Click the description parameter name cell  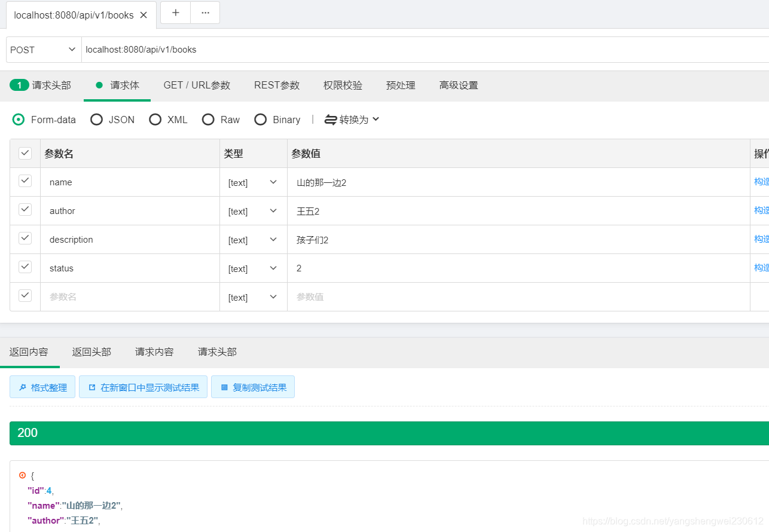click(x=130, y=240)
